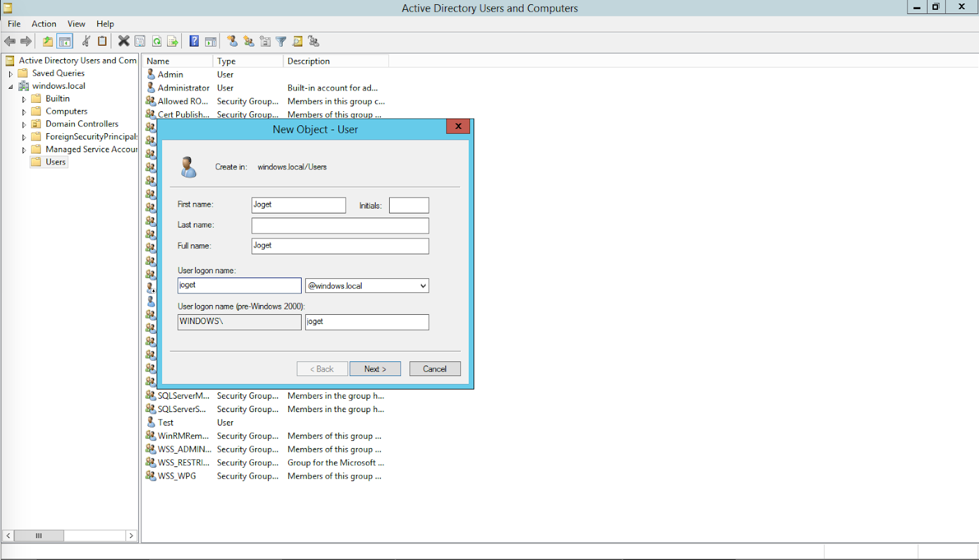979x560 pixels.
Task: Select the Allowed RO... row in list
Action: point(265,101)
